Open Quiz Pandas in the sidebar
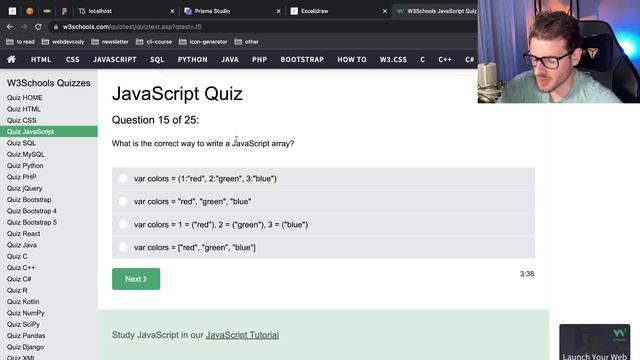This screenshot has height=360, width=640. (x=26, y=336)
